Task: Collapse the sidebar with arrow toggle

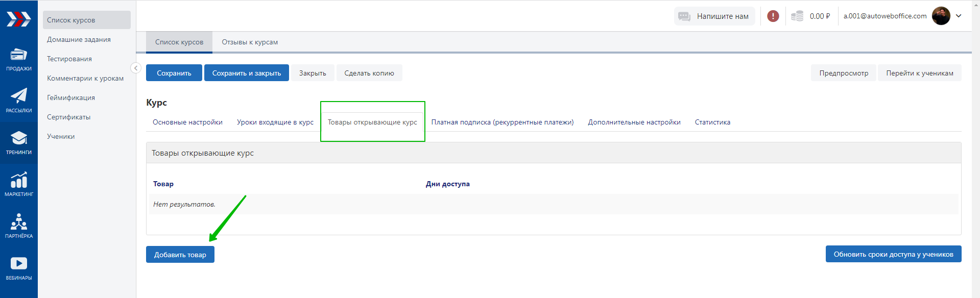Action: click(x=135, y=68)
